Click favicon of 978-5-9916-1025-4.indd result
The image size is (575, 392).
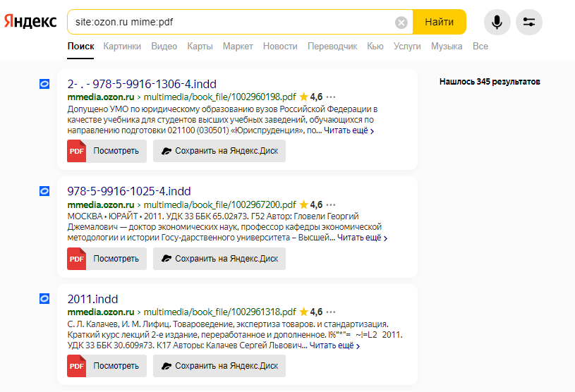[x=44, y=191]
